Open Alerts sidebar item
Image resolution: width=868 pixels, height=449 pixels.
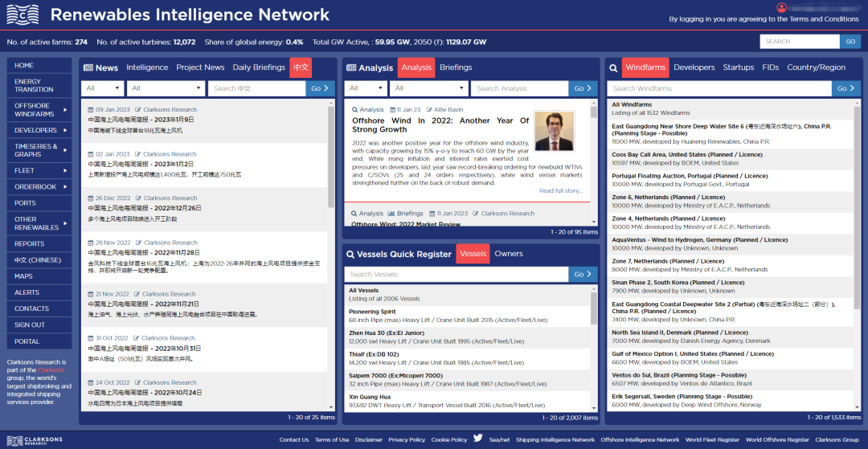39,292
